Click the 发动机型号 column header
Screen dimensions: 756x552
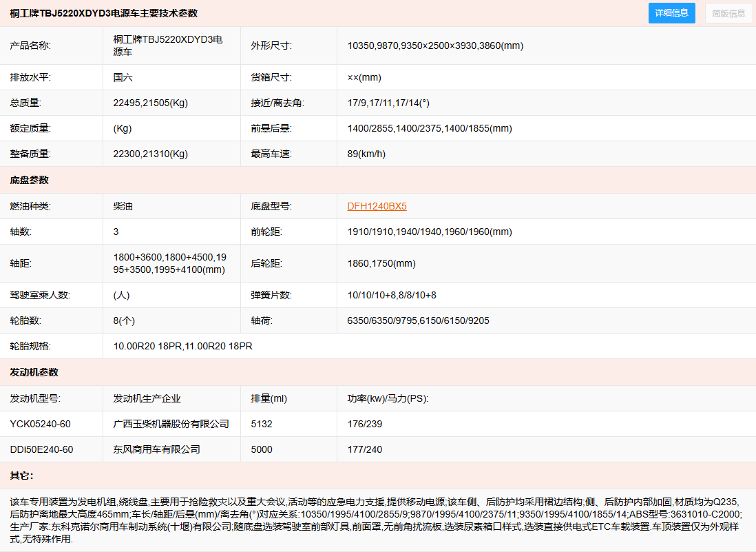pyautogui.click(x=35, y=398)
